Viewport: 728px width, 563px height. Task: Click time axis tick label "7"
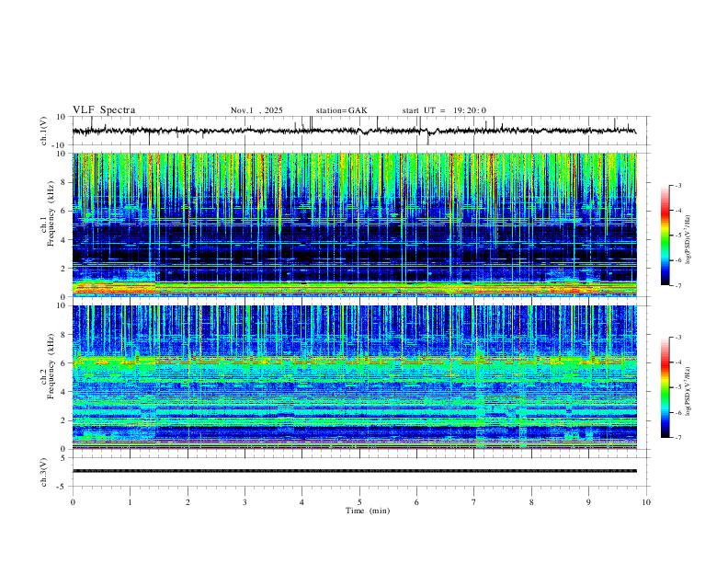pyautogui.click(x=474, y=502)
